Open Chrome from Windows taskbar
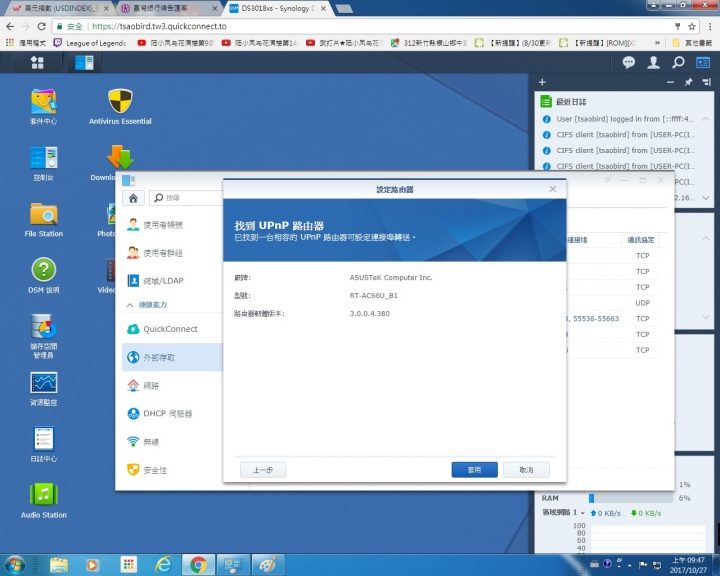 tap(198, 565)
